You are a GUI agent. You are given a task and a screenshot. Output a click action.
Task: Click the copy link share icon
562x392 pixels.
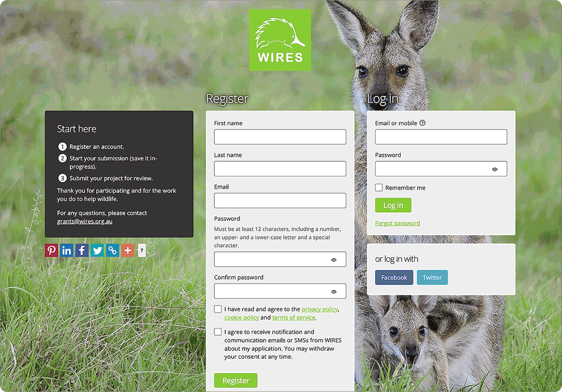112,250
